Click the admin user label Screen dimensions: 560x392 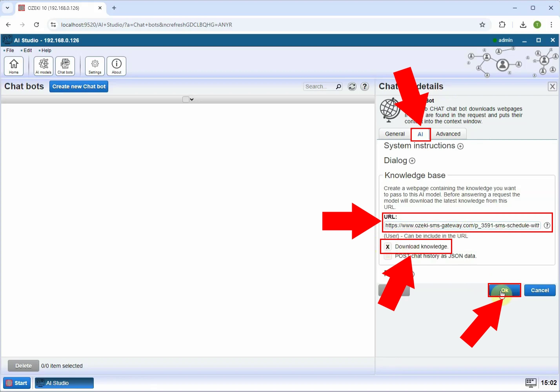click(505, 40)
